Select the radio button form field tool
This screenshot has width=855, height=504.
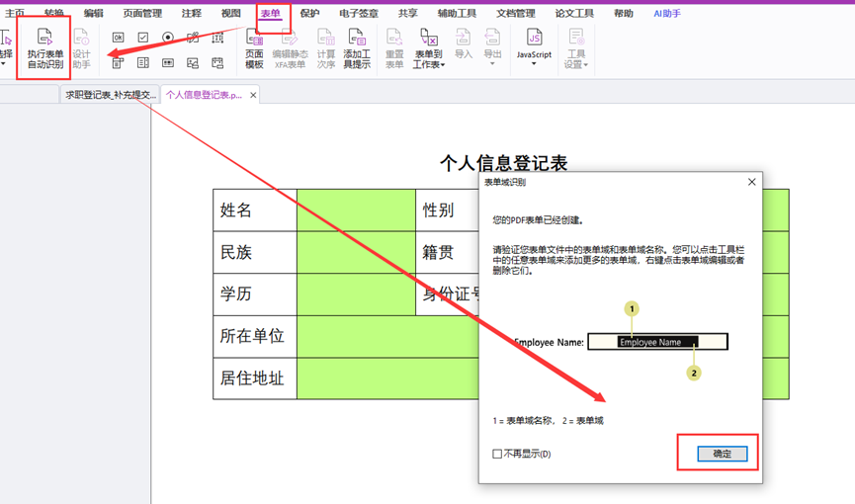168,38
